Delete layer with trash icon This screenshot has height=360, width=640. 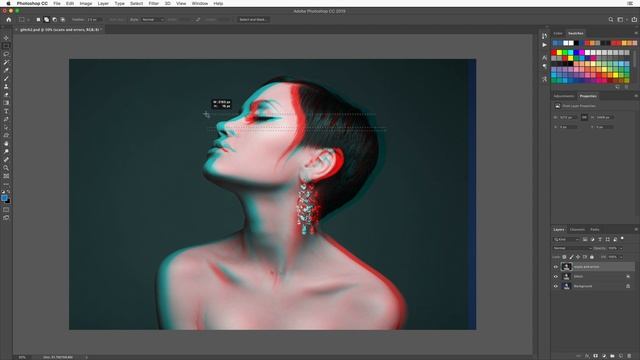[629, 356]
